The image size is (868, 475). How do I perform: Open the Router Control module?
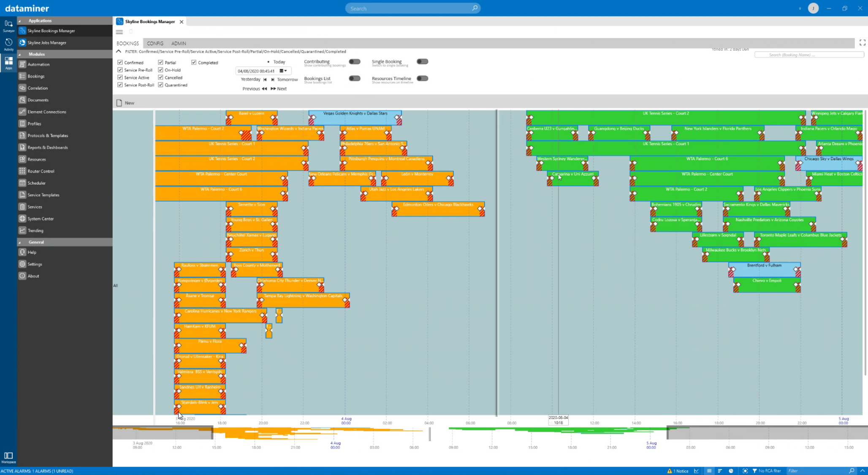click(41, 171)
